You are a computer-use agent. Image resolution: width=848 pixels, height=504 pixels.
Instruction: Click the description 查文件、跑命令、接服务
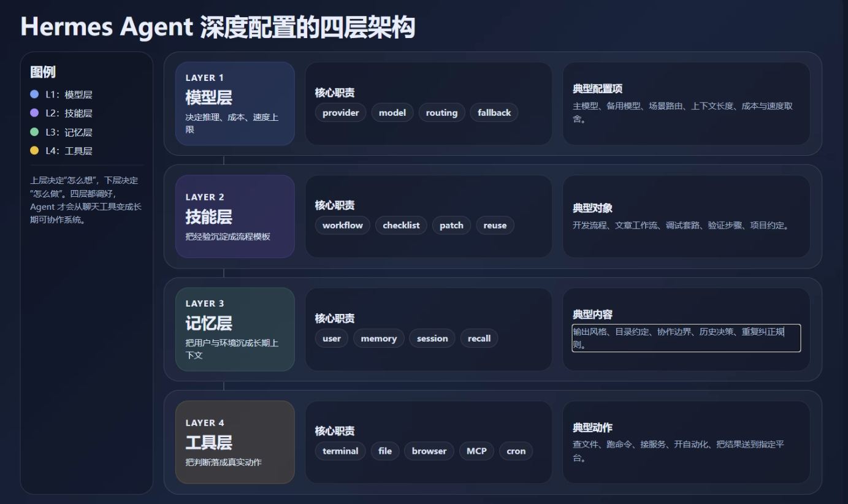pos(679,451)
